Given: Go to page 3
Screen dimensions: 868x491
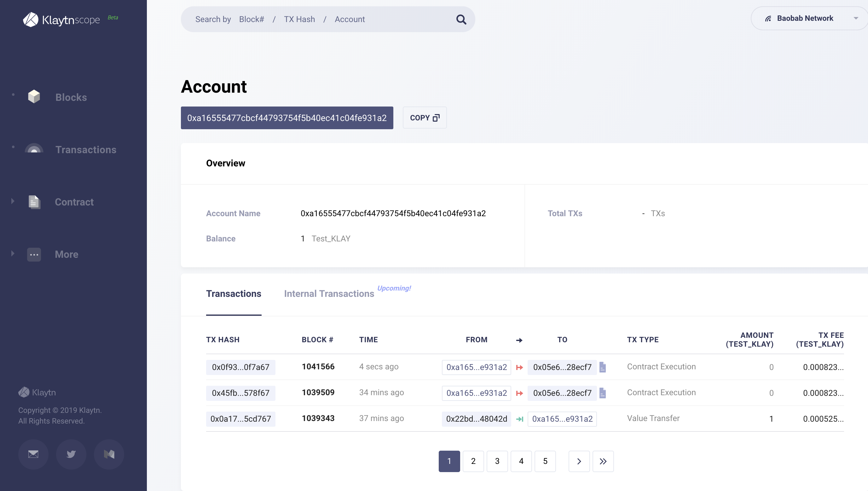Looking at the screenshot, I should point(497,461).
